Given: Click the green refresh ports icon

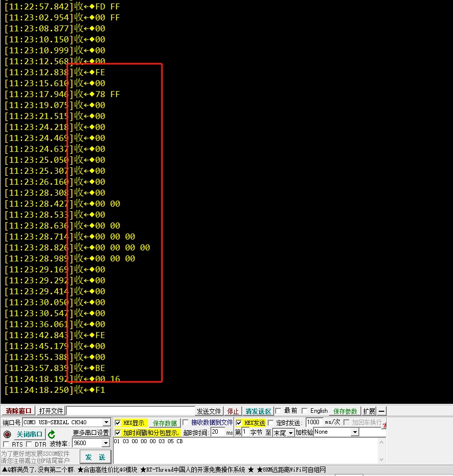Looking at the screenshot, I should [x=51, y=434].
